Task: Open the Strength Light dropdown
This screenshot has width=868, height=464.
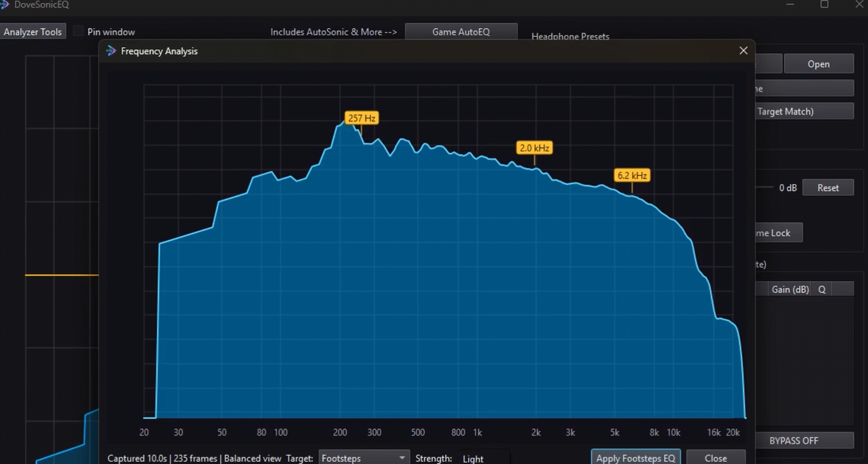Action: (485, 458)
